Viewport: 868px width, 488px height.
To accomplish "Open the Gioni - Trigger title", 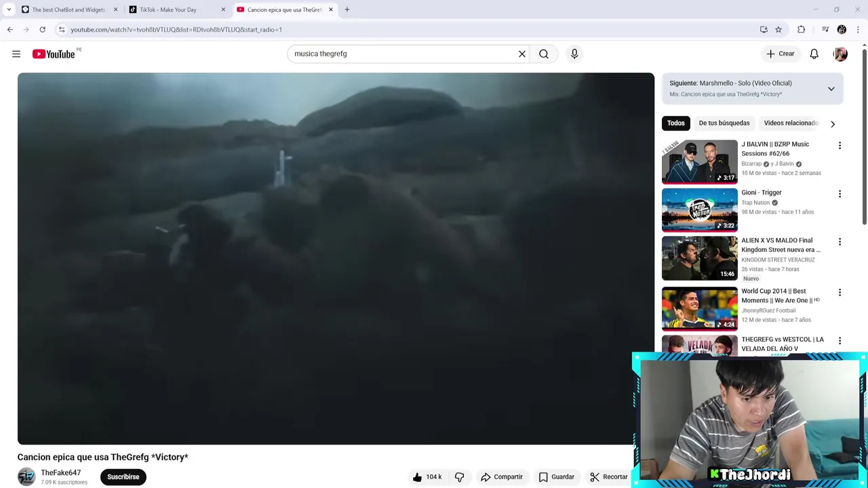I will click(761, 192).
